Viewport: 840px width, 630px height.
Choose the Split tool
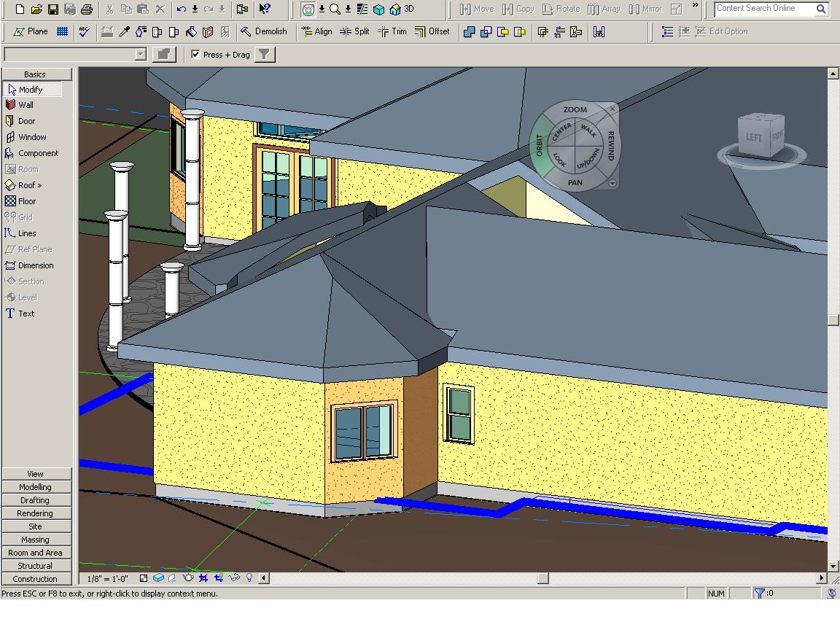pos(354,31)
